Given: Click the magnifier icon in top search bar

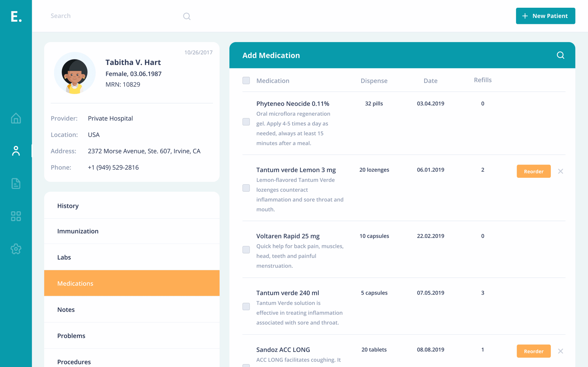Looking at the screenshot, I should point(187,16).
